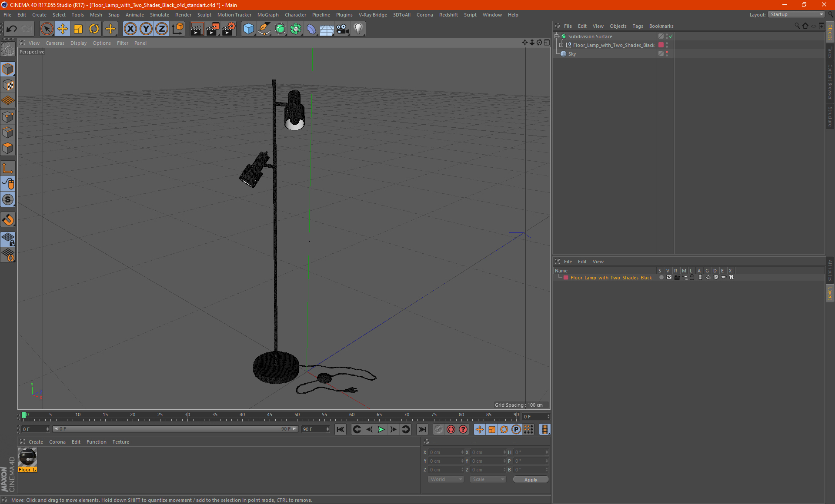This screenshot has width=835, height=504.
Task: Expand Floor_Lamp_with_Two_Shades_Black object tree
Action: click(x=561, y=45)
